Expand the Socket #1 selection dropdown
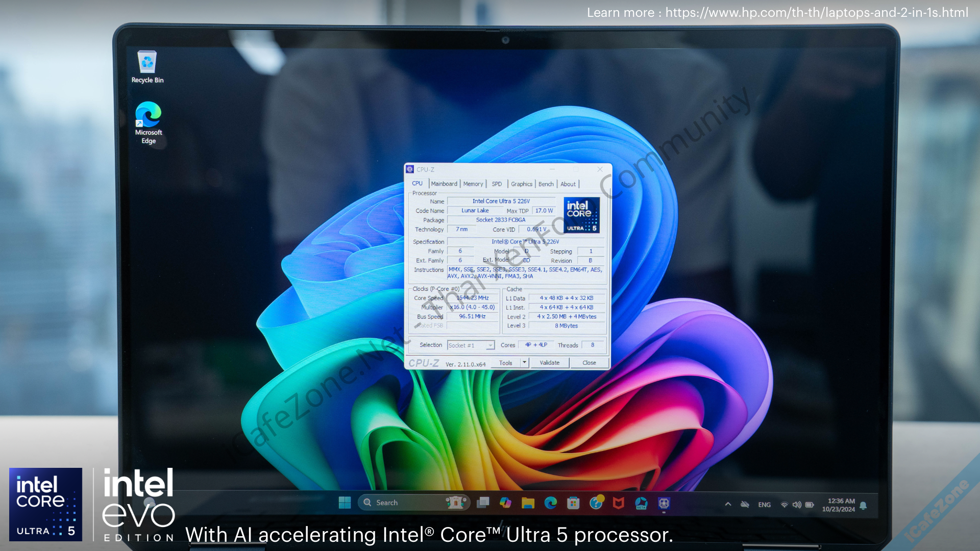980x551 pixels. pyautogui.click(x=490, y=345)
